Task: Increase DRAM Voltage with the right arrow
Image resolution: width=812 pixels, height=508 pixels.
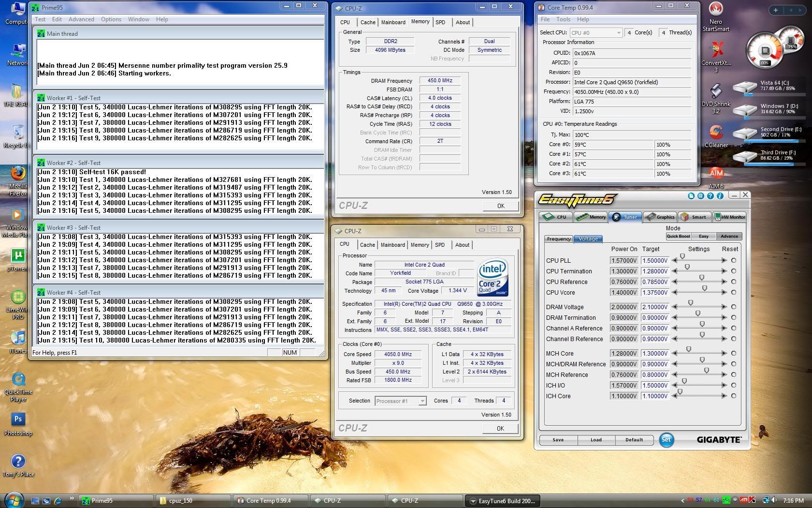Action: coord(724,307)
